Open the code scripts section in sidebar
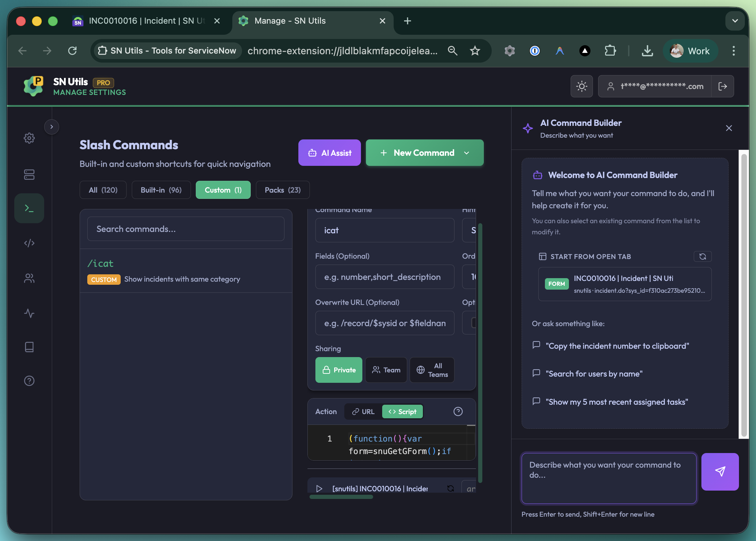 [29, 243]
